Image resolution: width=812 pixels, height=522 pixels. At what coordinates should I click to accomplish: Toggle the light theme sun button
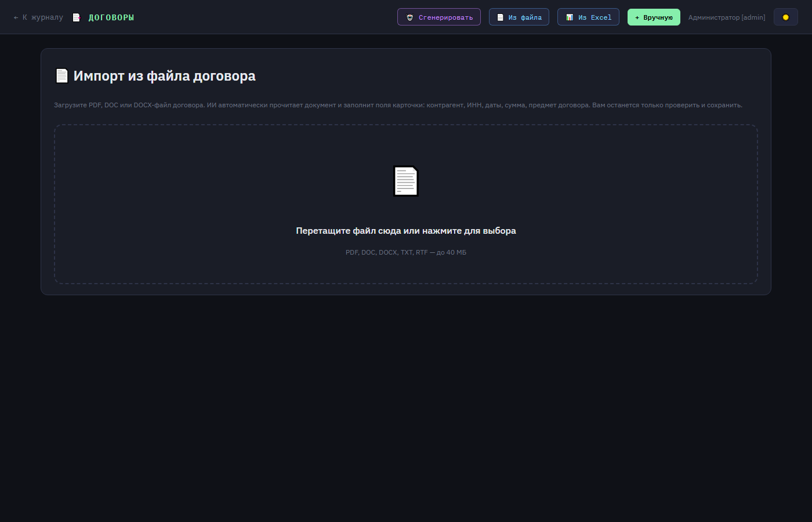786,17
